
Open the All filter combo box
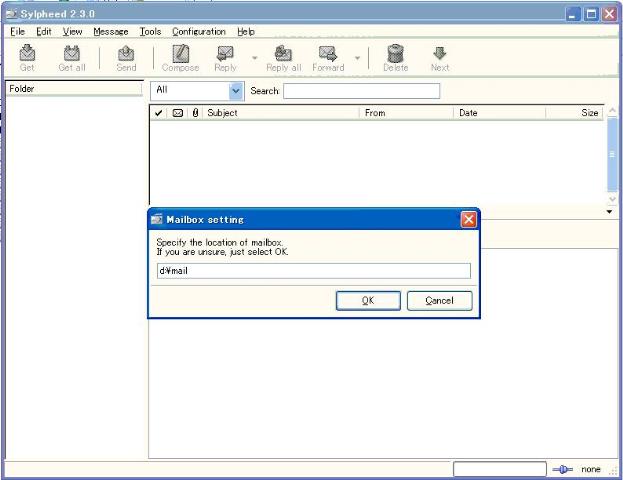(x=197, y=91)
